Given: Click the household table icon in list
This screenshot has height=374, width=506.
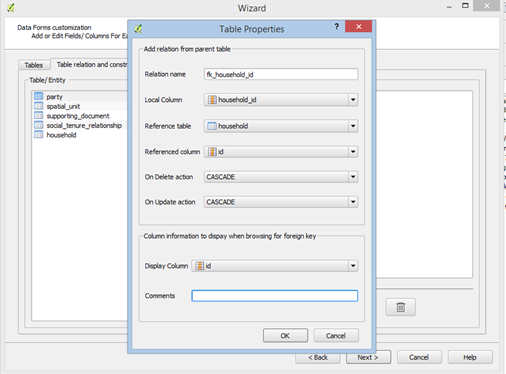Looking at the screenshot, I should point(39,135).
